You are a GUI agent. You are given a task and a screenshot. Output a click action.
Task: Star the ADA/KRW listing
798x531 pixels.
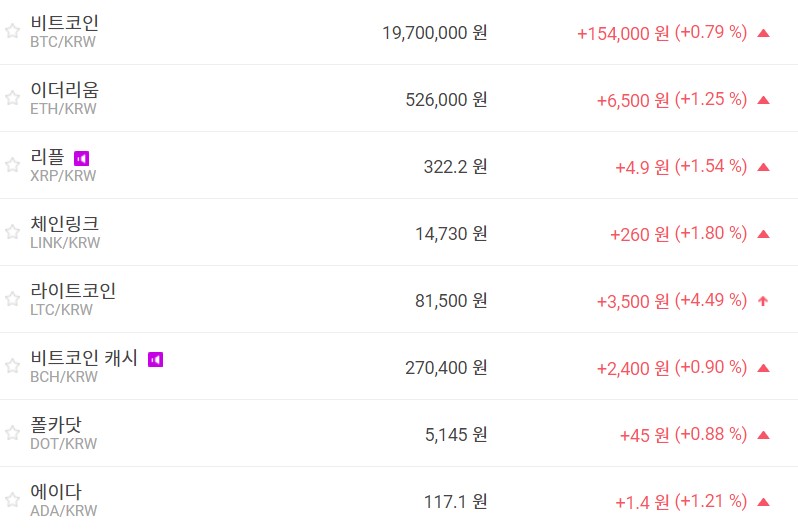tap(12, 500)
